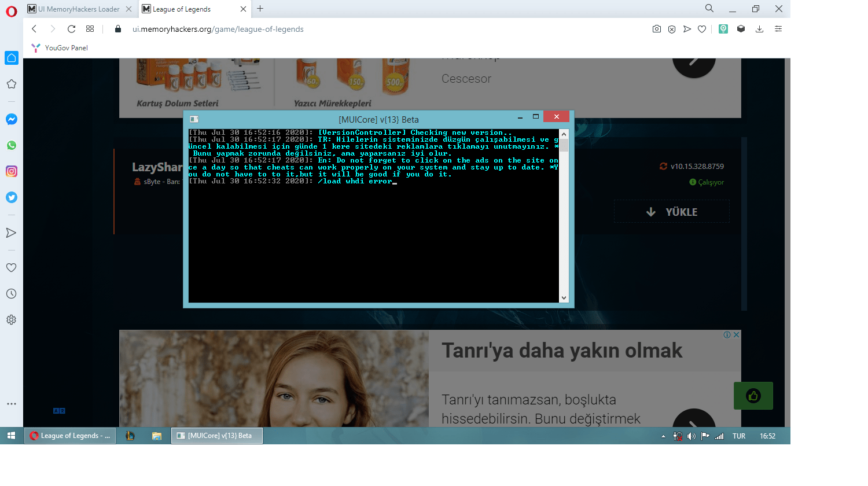The width and height of the screenshot is (868, 486).
Task: Open personal news heart icon in sidebar
Action: (x=11, y=268)
